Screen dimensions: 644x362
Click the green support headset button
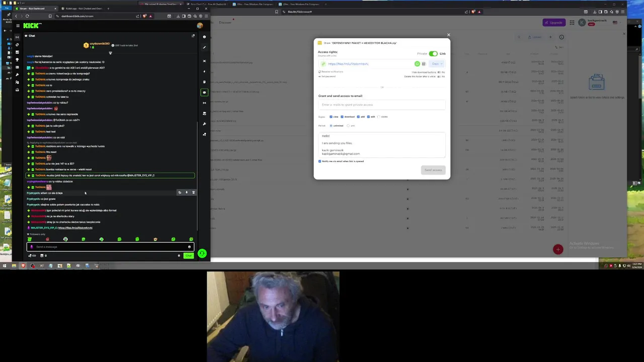click(x=202, y=253)
